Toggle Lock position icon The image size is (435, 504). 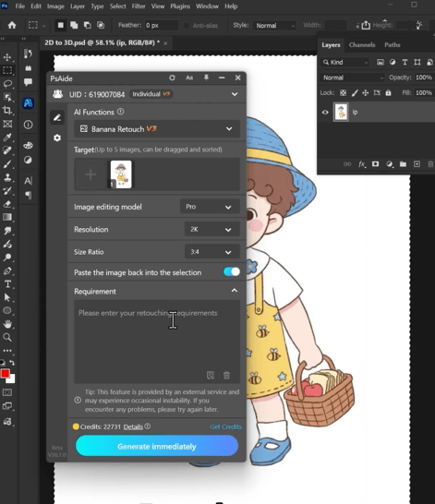[366, 93]
